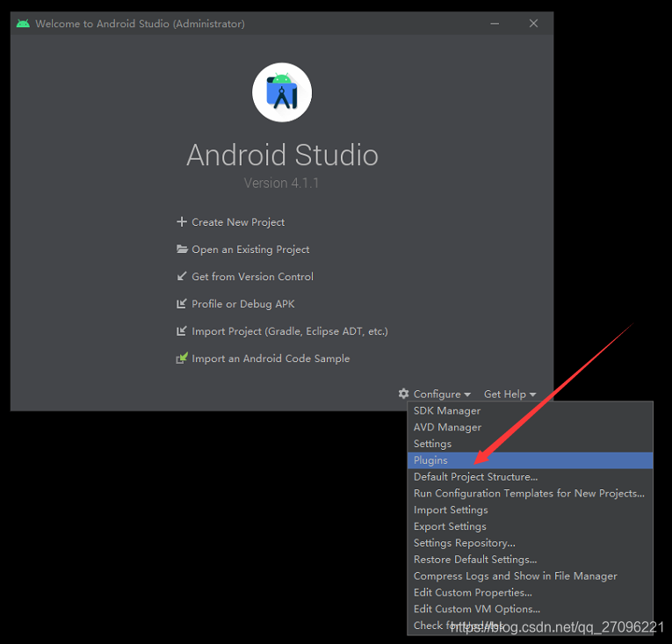This screenshot has width=672, height=644.
Task: Open Default Project Structure...
Action: click(530, 477)
